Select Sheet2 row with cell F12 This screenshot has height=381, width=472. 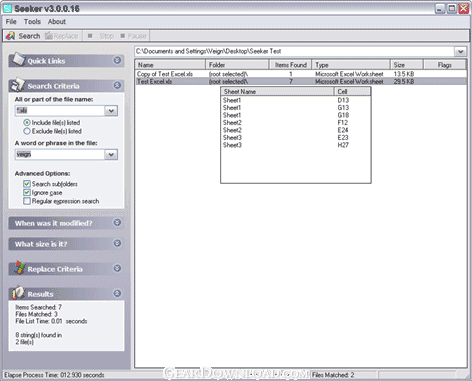(x=296, y=123)
